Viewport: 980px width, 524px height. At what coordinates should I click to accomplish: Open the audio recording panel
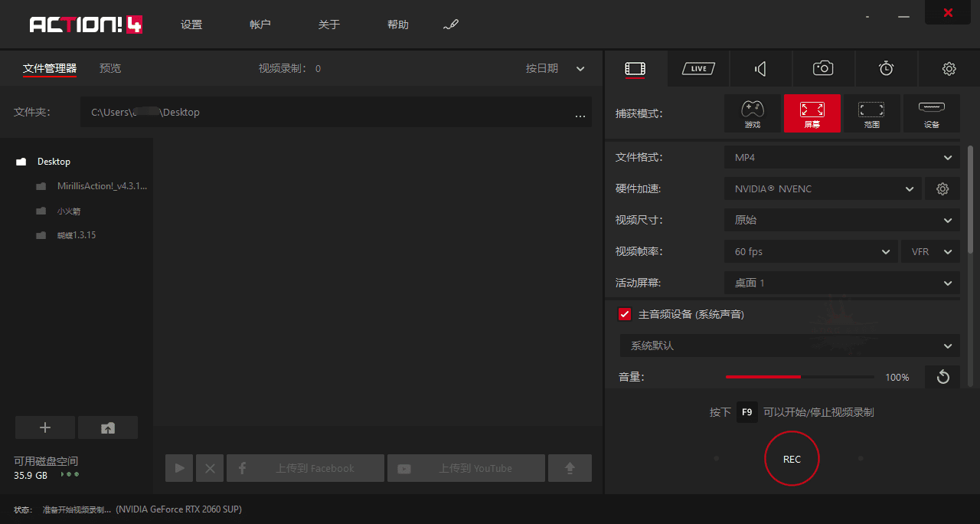click(760, 68)
